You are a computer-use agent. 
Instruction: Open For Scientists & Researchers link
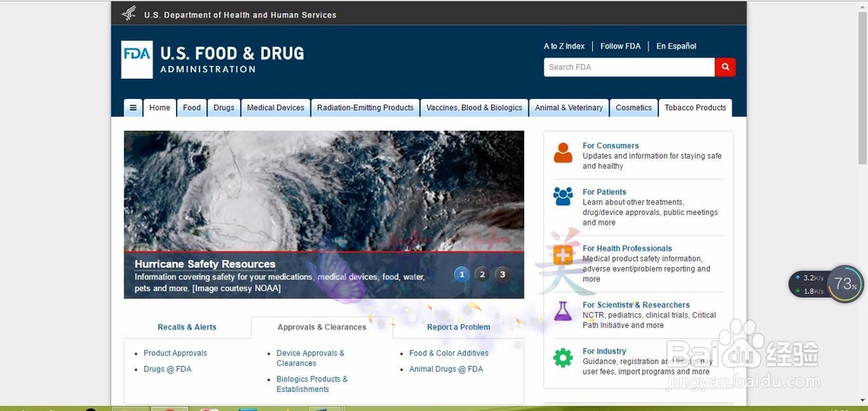coord(636,305)
